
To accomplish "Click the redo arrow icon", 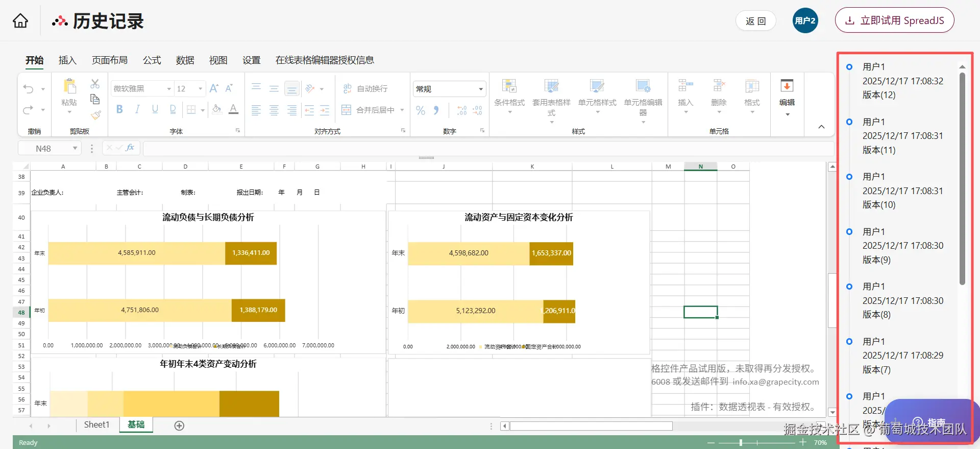I will tap(28, 109).
